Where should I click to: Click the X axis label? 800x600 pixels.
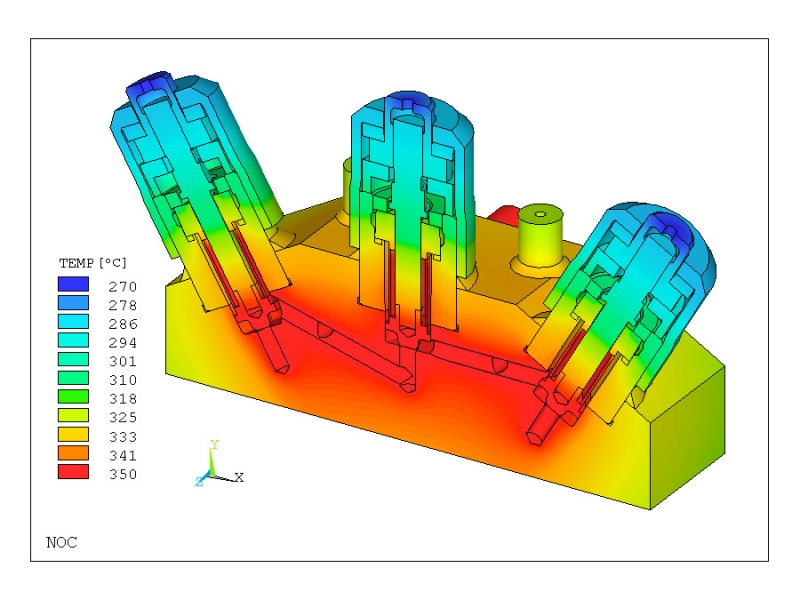pyautogui.click(x=239, y=478)
